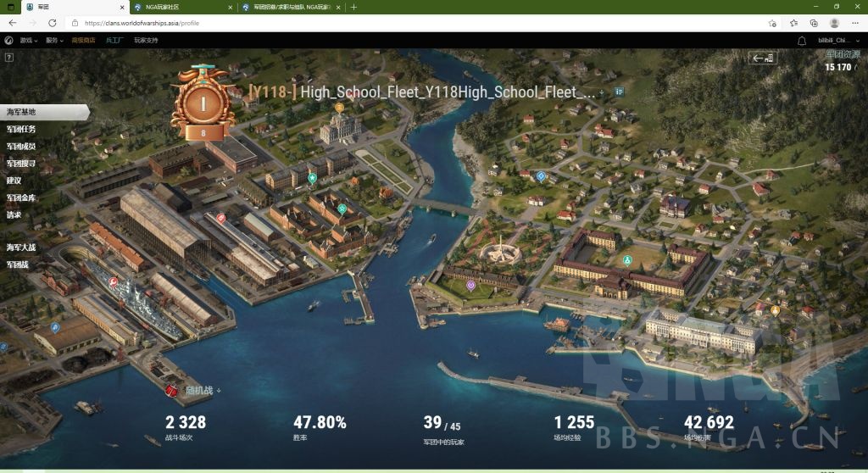Click the exit clan base arrow icon
This screenshot has height=473, width=868.
pyautogui.click(x=762, y=58)
